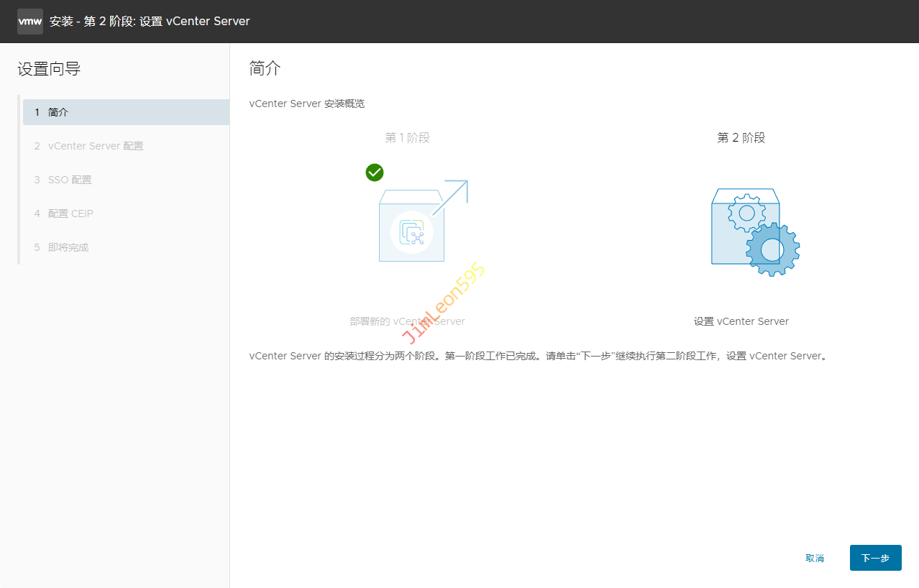Click the vmw logo in header
Screen dimensions: 919x588
click(29, 22)
